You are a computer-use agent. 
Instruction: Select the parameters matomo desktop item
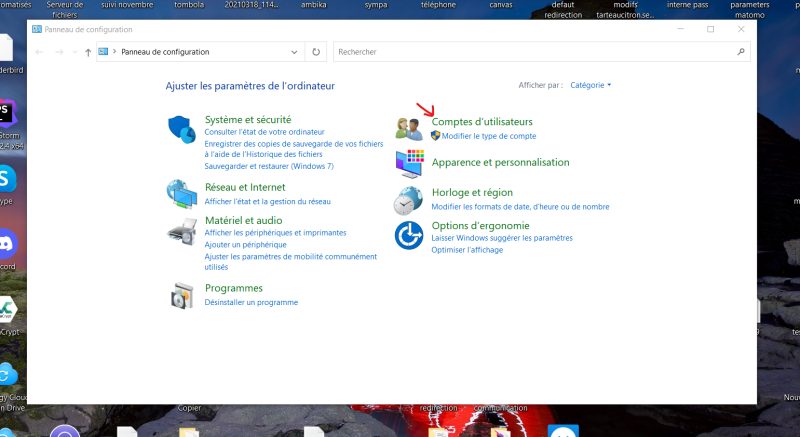coord(749,10)
